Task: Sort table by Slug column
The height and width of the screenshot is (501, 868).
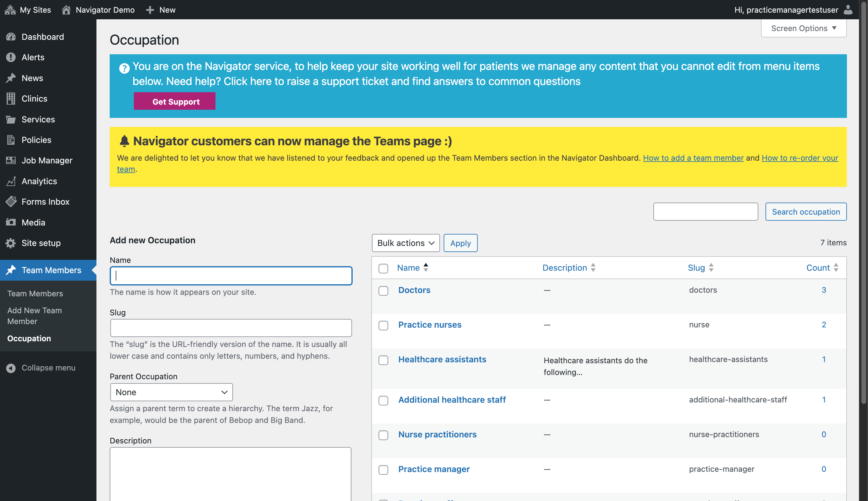Action: coord(701,267)
